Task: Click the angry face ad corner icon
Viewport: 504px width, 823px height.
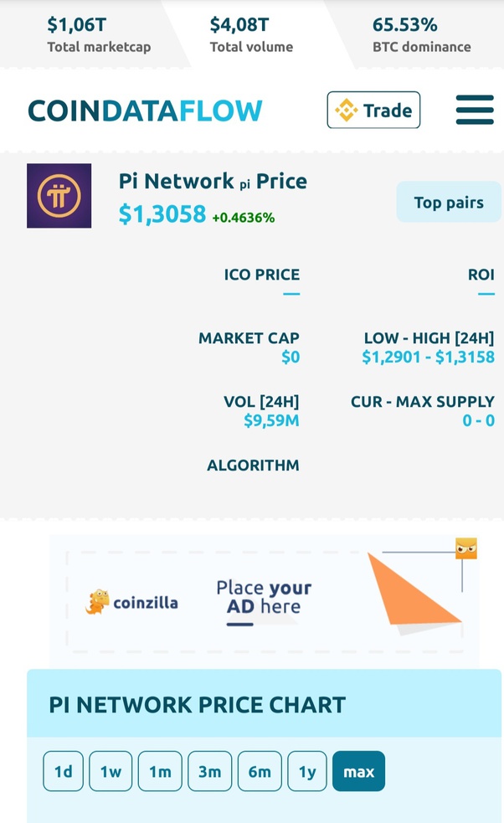Action: tap(466, 548)
